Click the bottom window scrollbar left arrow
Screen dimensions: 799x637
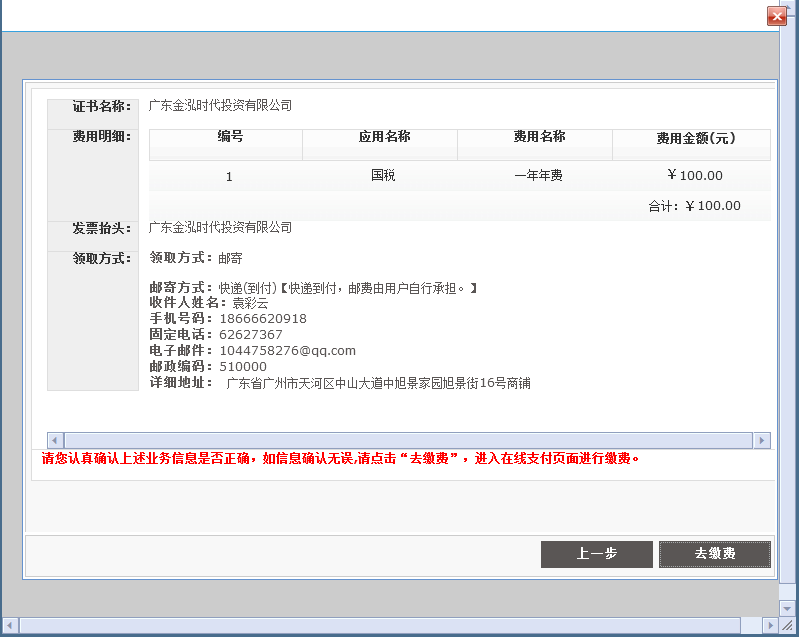(x=10, y=625)
